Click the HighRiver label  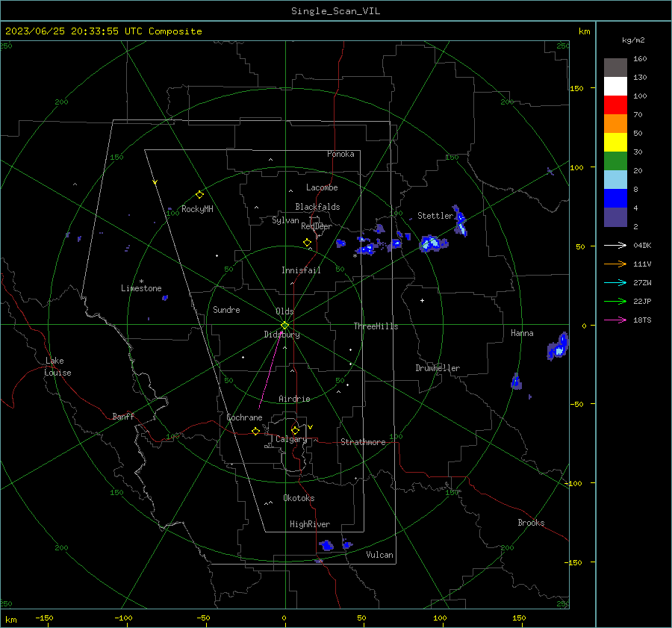coord(310,524)
